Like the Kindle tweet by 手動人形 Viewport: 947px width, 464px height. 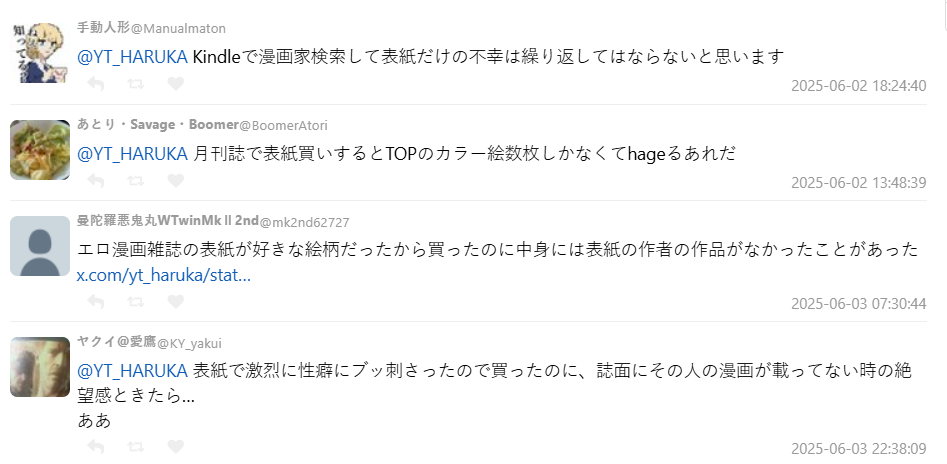click(176, 84)
